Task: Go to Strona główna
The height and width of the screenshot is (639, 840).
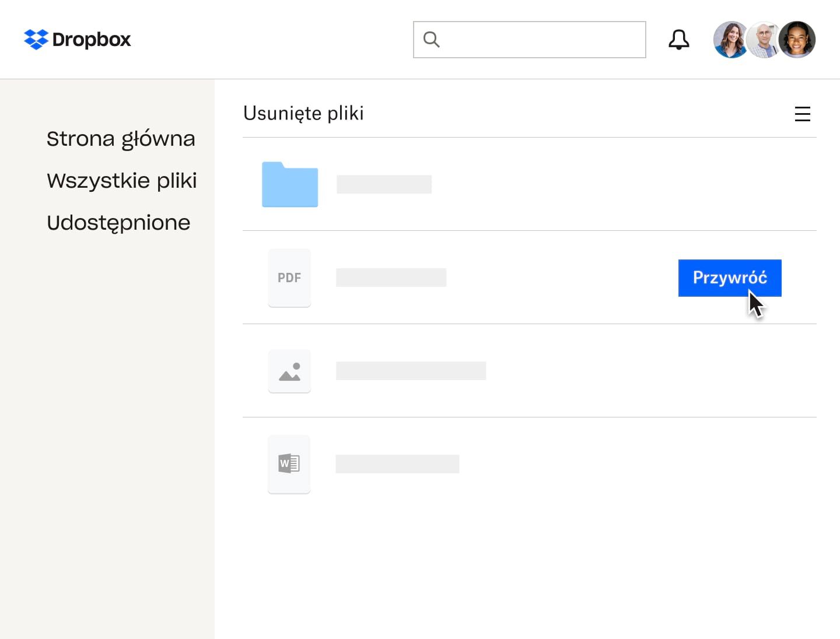Action: [121, 138]
